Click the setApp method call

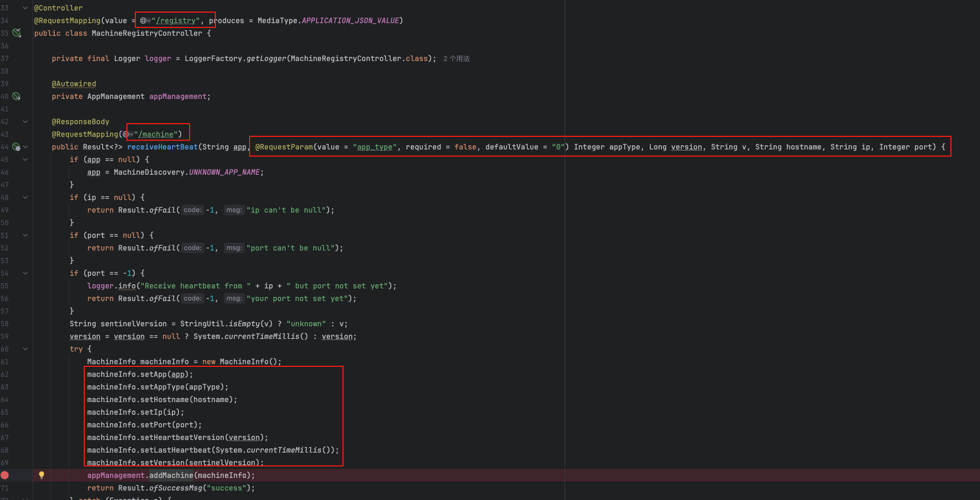click(x=154, y=374)
